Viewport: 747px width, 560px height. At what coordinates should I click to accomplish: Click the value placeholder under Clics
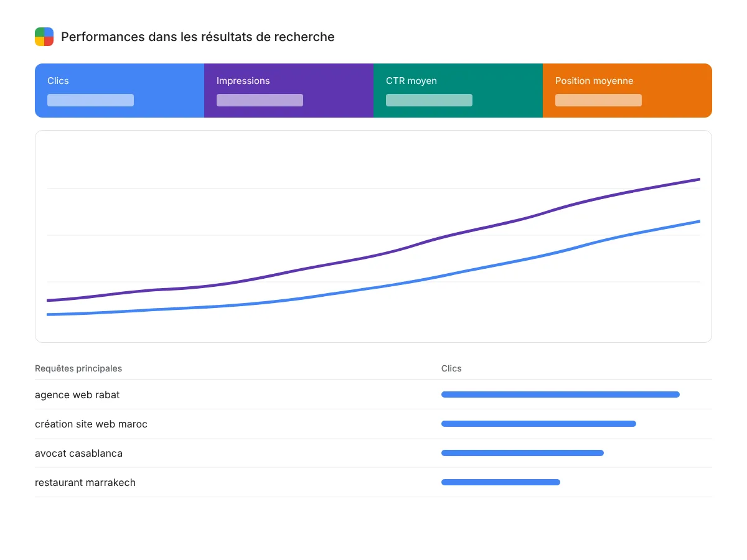pyautogui.click(x=90, y=100)
